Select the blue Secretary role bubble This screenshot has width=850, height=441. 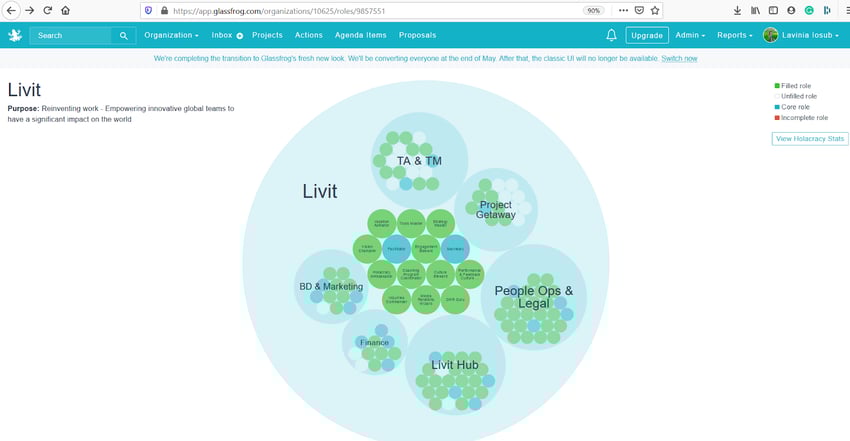pyautogui.click(x=455, y=249)
